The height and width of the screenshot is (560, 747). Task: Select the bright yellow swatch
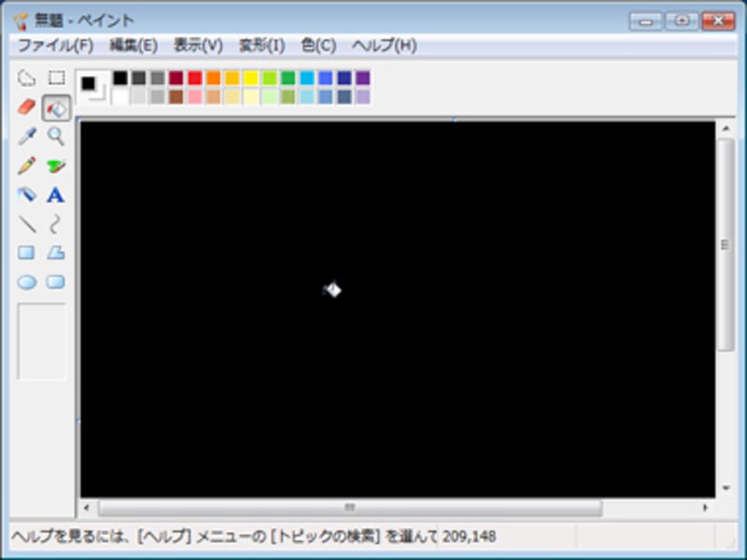click(x=250, y=77)
